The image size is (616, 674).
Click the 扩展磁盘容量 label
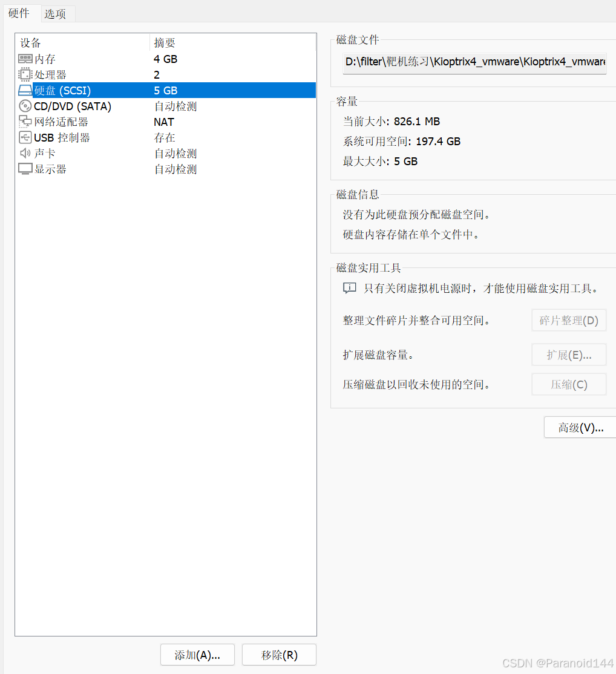pyautogui.click(x=378, y=355)
